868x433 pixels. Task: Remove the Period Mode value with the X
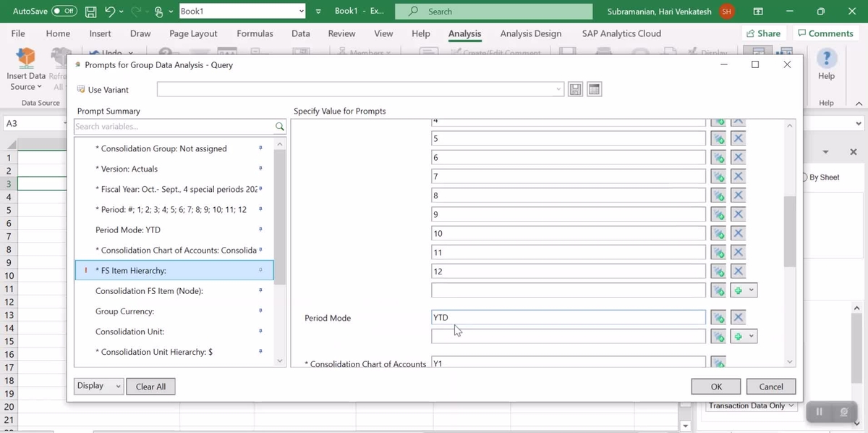point(737,316)
